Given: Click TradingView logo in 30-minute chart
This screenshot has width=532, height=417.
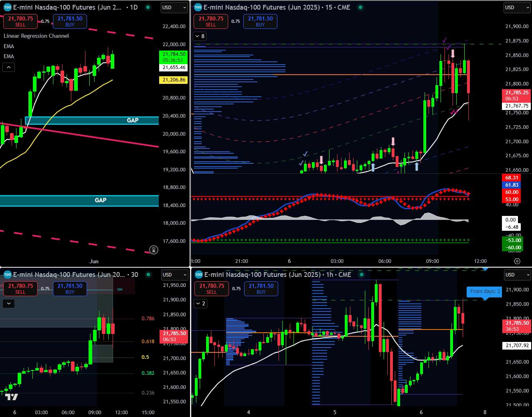Looking at the screenshot, I should 12,397.
